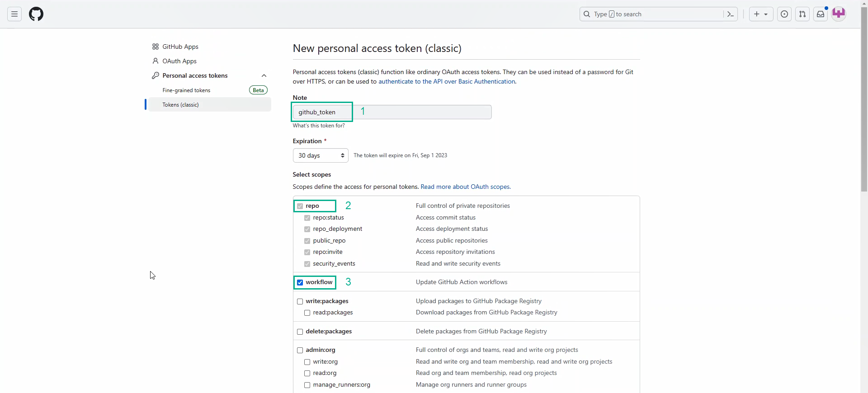
Task: Open the hamburger navigation menu
Action: click(x=14, y=14)
